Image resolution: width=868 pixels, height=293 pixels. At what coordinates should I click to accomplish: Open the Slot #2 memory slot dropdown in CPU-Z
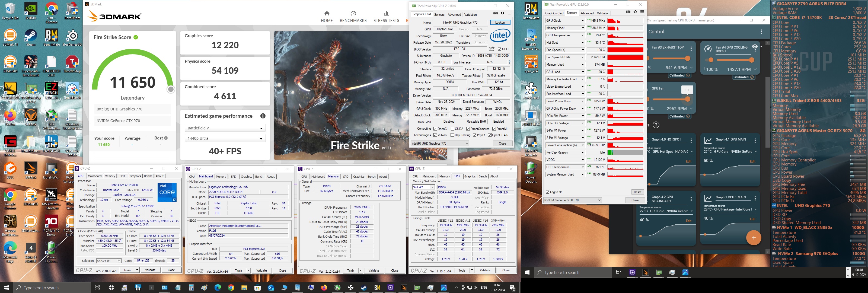point(423,187)
